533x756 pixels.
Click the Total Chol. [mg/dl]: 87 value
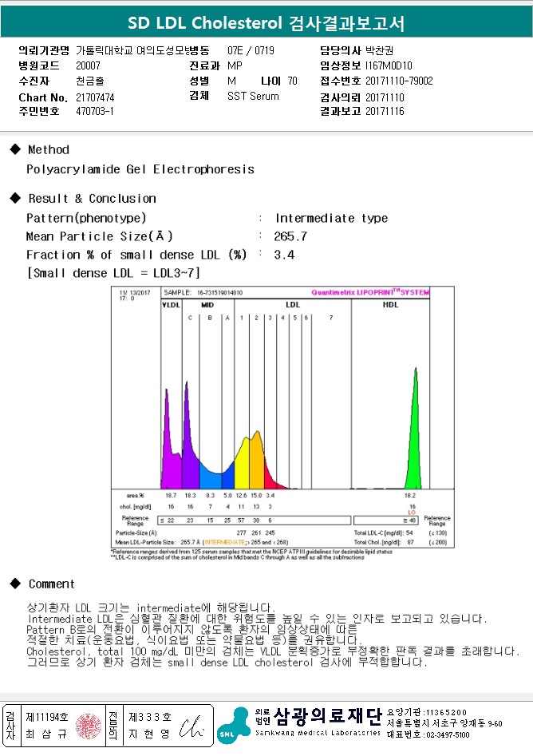(384, 542)
